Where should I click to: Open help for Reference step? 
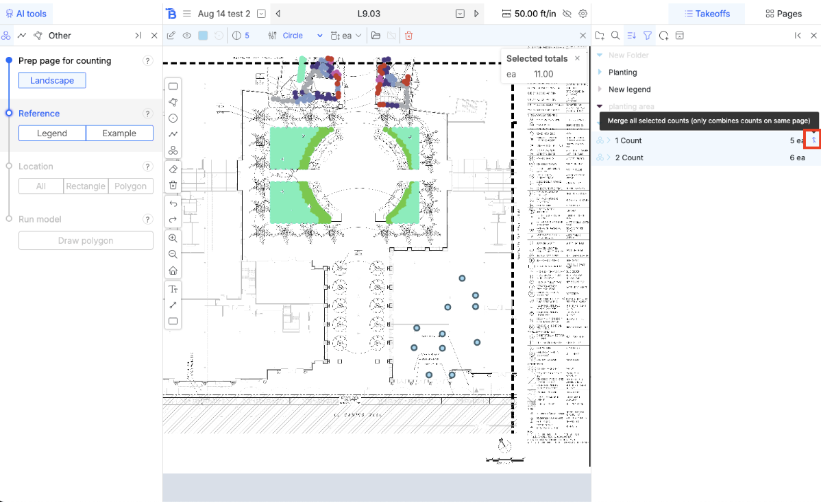pyautogui.click(x=147, y=114)
